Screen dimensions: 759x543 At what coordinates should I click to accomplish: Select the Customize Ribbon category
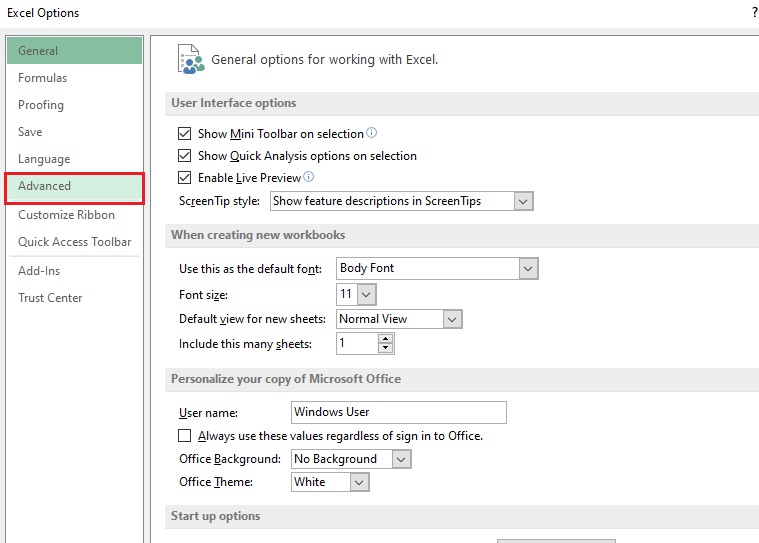click(x=75, y=214)
